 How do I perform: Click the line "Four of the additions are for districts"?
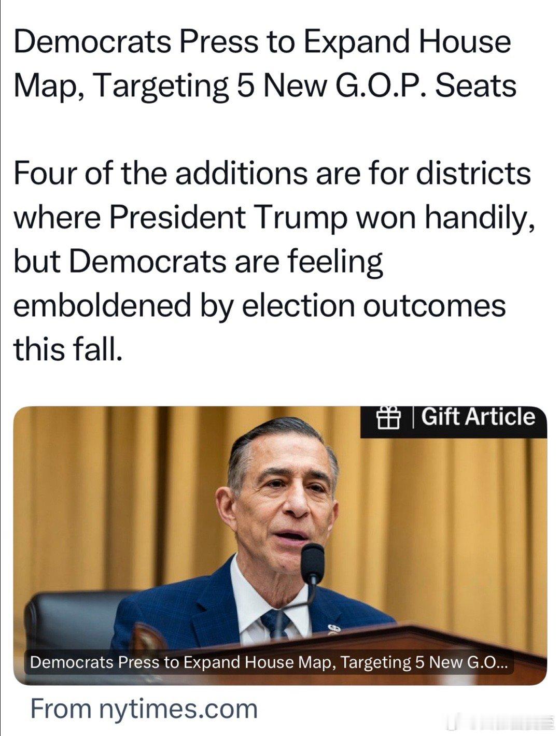click(x=272, y=173)
